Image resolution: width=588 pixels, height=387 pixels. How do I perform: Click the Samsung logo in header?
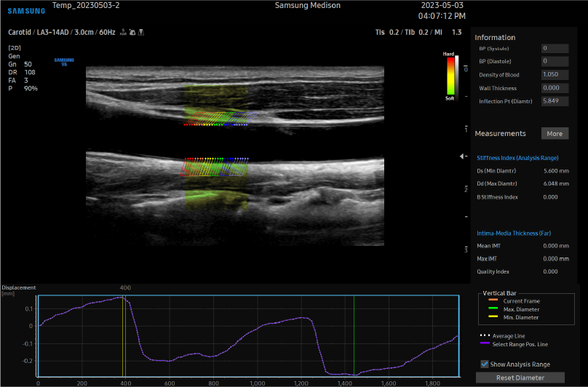coord(26,11)
